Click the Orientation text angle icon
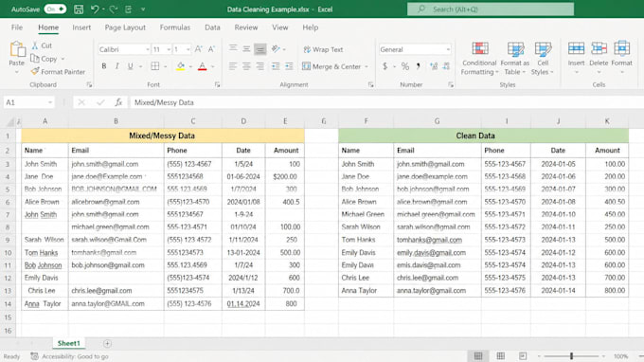 (276, 49)
